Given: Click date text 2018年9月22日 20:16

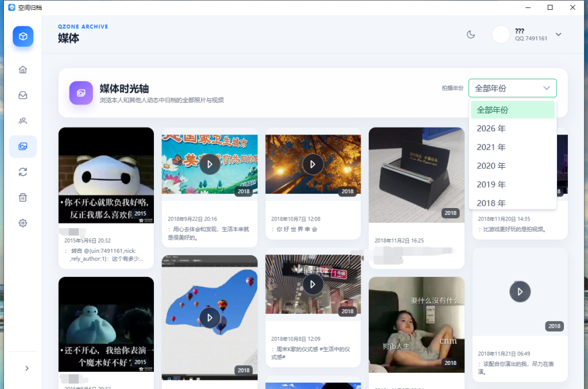Looking at the screenshot, I should [192, 219].
